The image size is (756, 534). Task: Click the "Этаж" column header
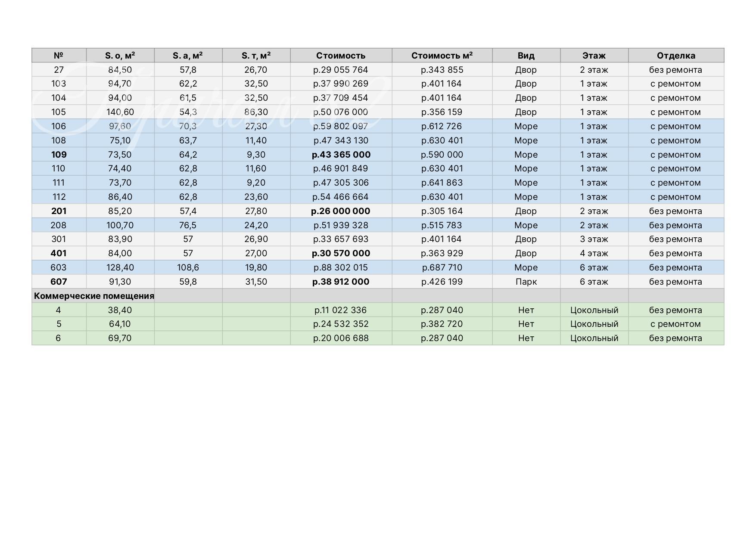[x=594, y=56]
